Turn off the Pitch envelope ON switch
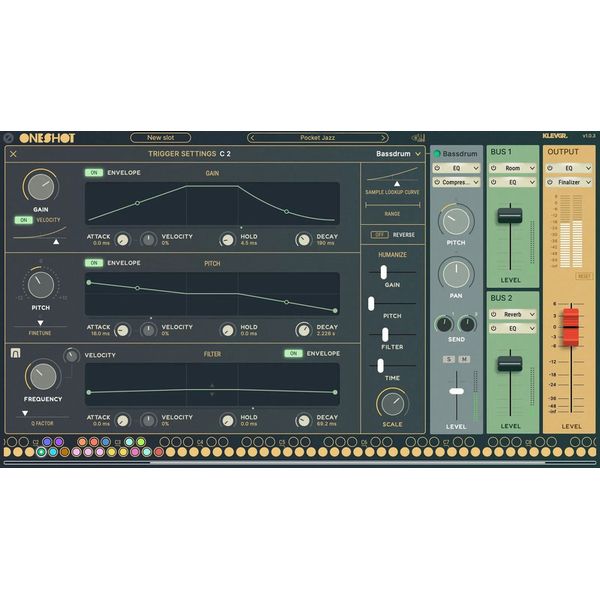Image resolution: width=600 pixels, height=600 pixels. (94, 263)
